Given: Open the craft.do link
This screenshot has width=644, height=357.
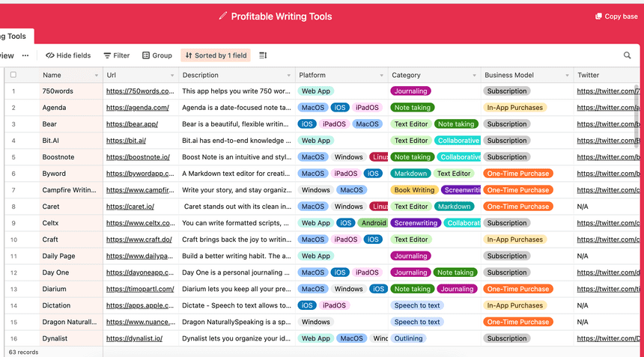Looking at the screenshot, I should [139, 239].
